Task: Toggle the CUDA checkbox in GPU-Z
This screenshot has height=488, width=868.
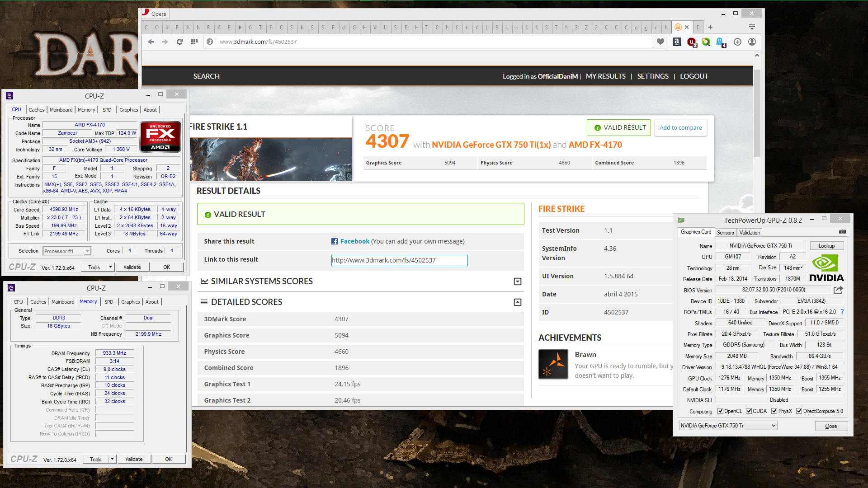Action: 749,411
